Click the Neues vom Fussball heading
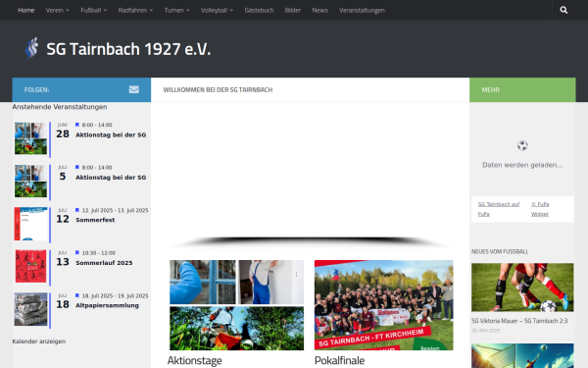This screenshot has width=588, height=368. tap(500, 251)
